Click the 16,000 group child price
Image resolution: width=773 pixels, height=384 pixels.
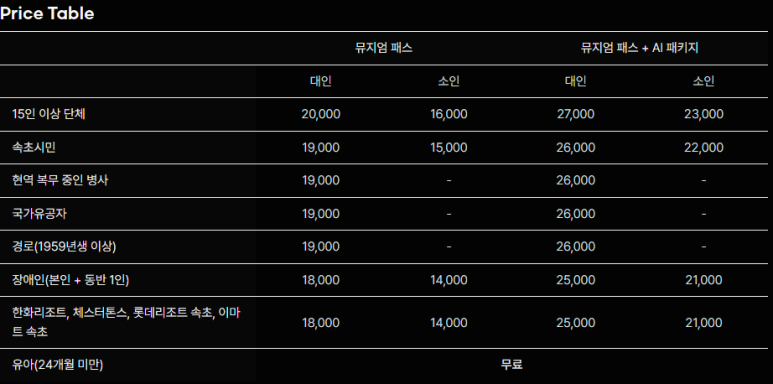pyautogui.click(x=449, y=114)
